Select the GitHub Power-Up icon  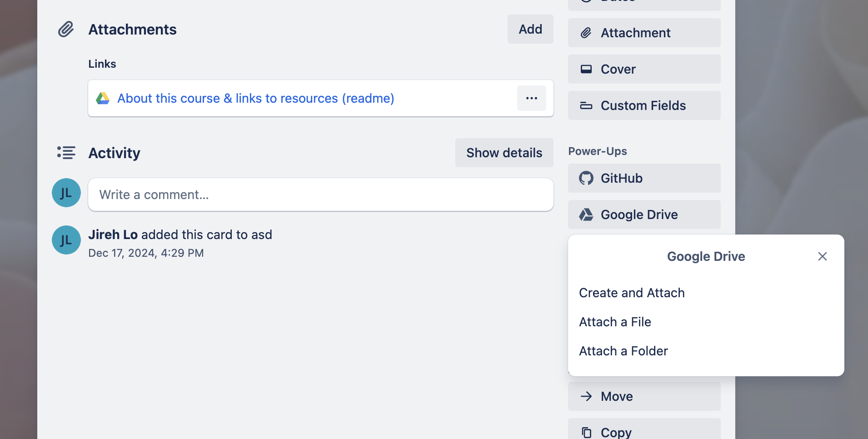[x=587, y=178]
